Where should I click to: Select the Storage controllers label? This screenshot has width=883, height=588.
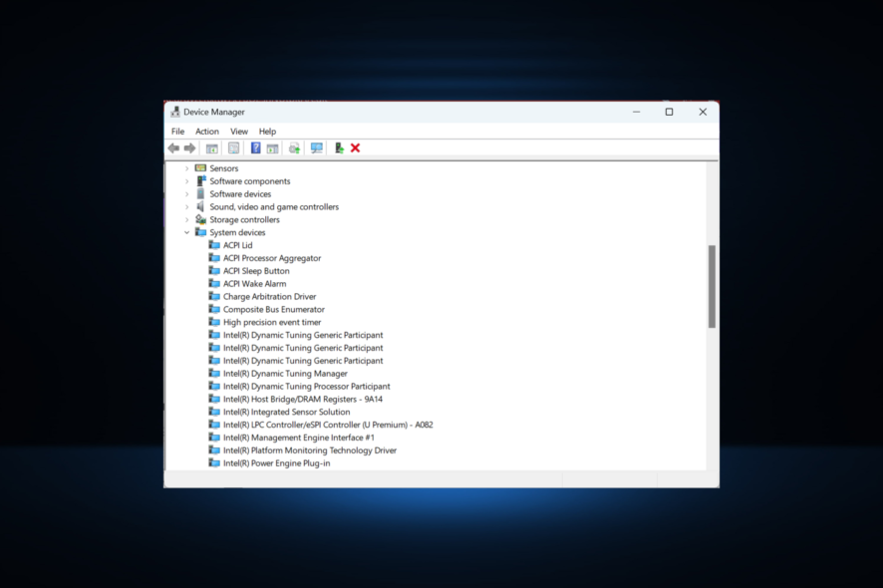coord(244,219)
